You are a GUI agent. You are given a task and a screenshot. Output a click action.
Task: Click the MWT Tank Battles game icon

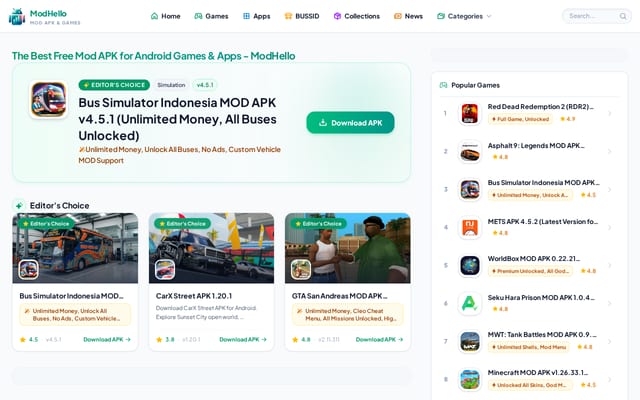coord(470,341)
